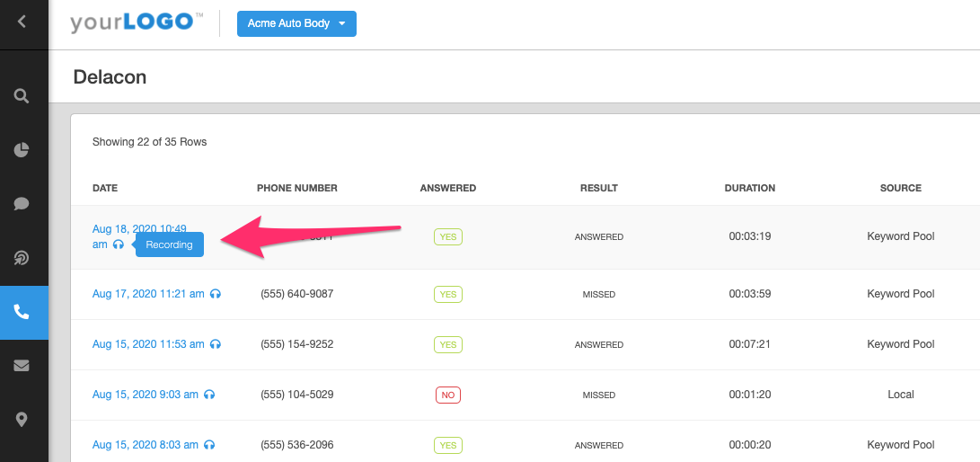Click MISSED result for (555) 640-9087
The width and height of the screenshot is (980, 462).
pos(599,295)
